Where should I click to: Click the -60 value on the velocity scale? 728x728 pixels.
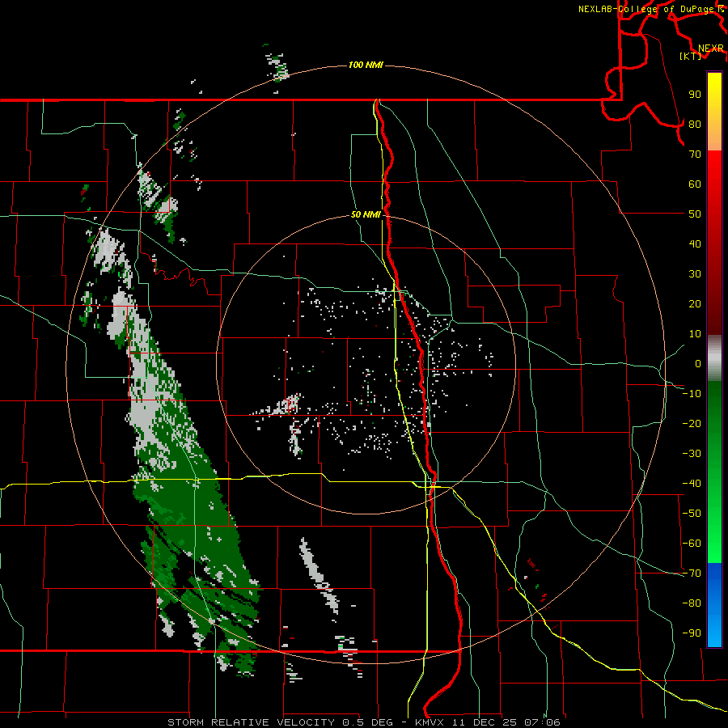692,544
